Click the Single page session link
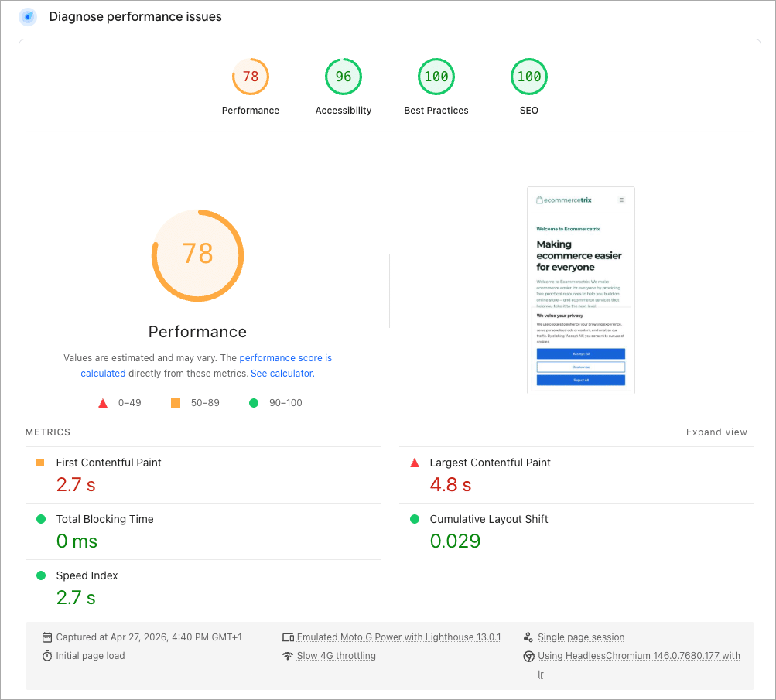The height and width of the screenshot is (700, 776). click(581, 637)
